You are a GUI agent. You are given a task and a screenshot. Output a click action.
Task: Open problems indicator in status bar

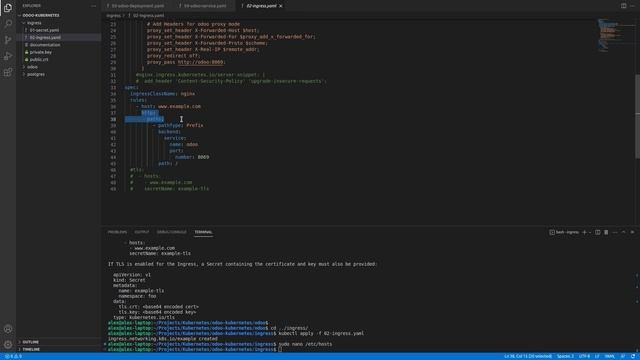point(13,356)
